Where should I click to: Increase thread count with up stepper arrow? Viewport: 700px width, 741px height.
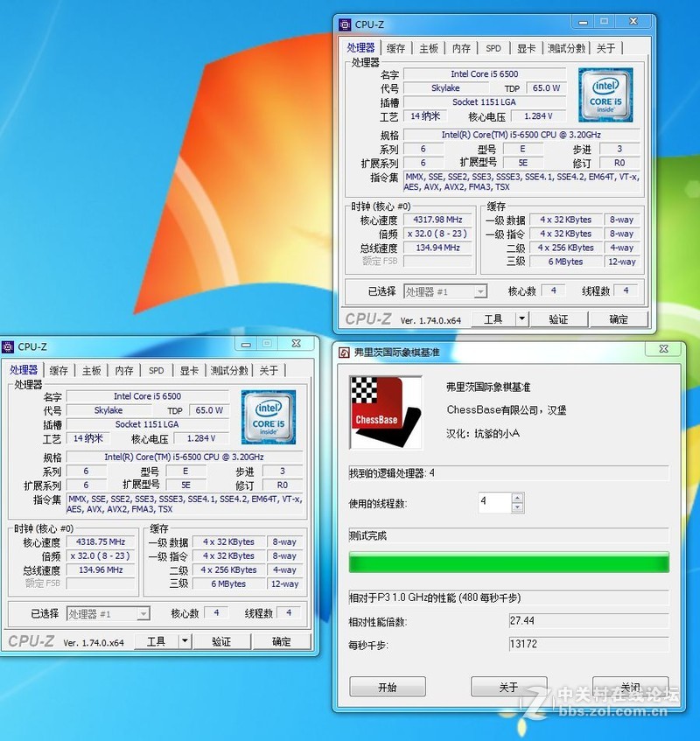pyautogui.click(x=517, y=498)
